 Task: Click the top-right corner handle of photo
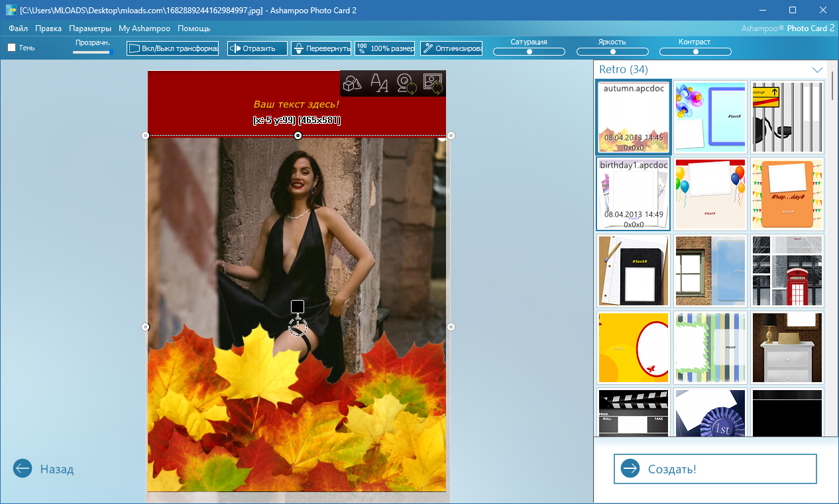451,135
